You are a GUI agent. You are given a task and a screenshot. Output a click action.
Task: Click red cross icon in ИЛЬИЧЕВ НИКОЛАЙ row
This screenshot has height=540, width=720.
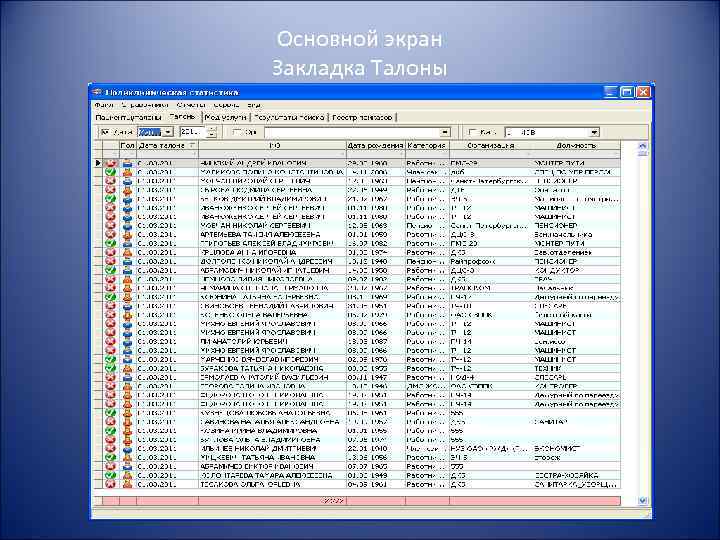coord(110,449)
